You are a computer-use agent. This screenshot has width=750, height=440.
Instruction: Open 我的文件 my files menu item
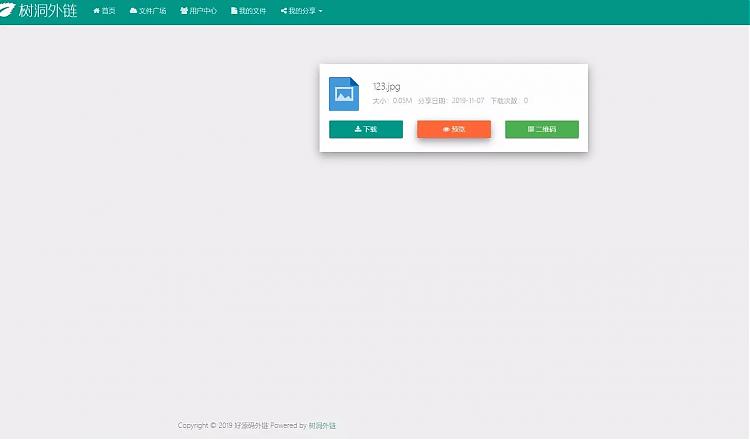pos(248,11)
